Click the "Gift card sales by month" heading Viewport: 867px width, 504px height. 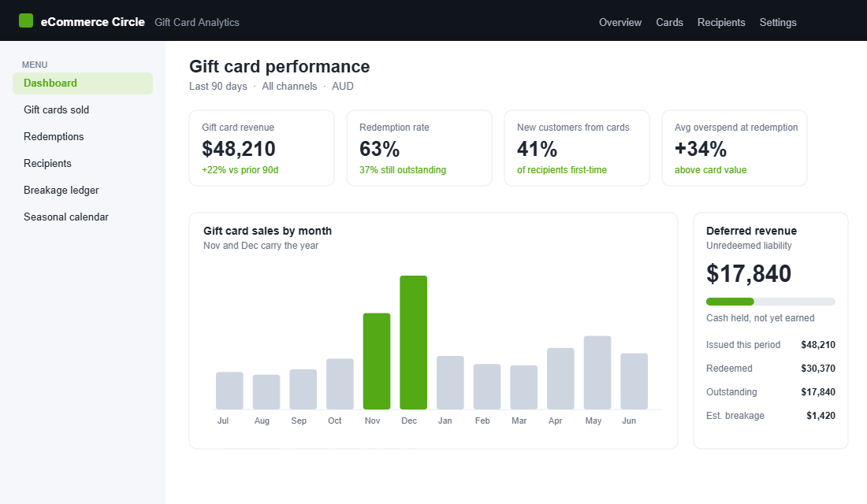pyautogui.click(x=268, y=231)
